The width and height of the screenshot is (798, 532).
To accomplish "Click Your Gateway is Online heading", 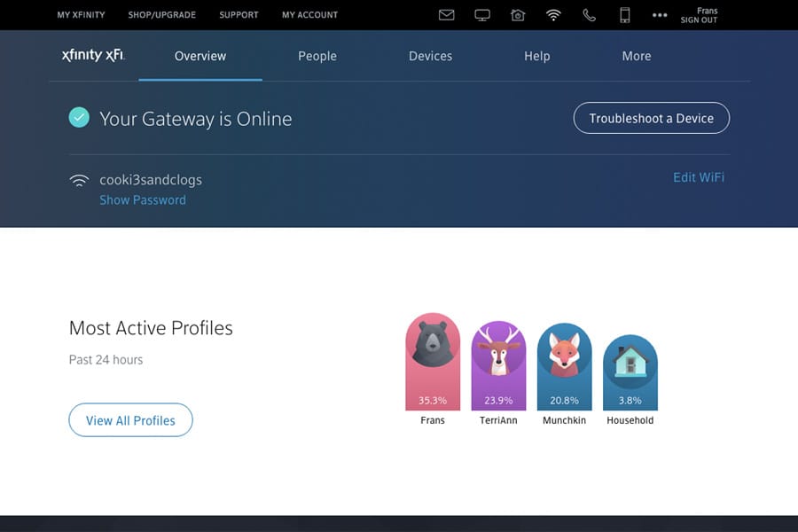I will (x=195, y=119).
